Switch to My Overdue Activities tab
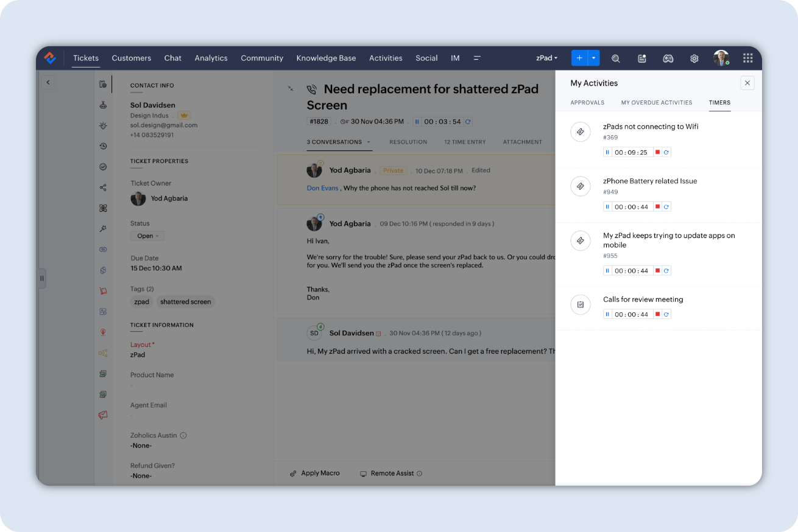This screenshot has width=798, height=532. pyautogui.click(x=656, y=103)
